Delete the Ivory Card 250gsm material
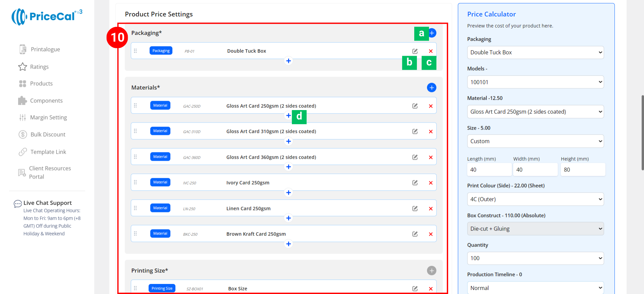The width and height of the screenshot is (644, 294). coord(431,183)
